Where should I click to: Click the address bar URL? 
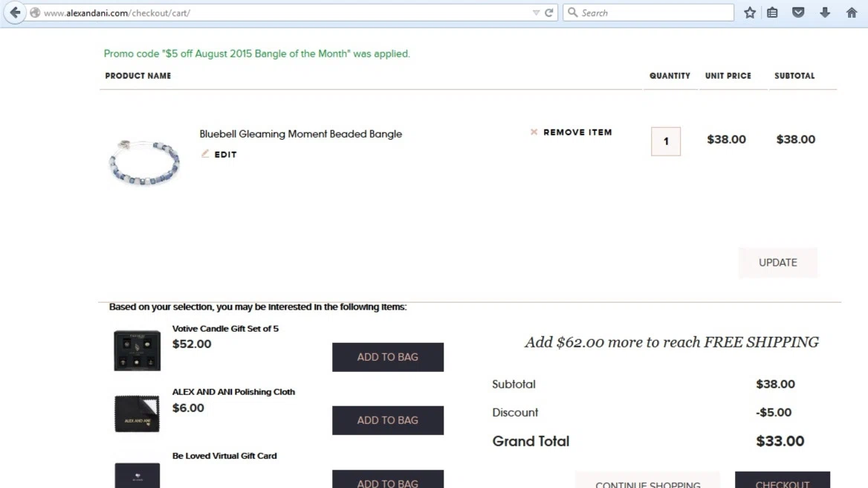[117, 13]
